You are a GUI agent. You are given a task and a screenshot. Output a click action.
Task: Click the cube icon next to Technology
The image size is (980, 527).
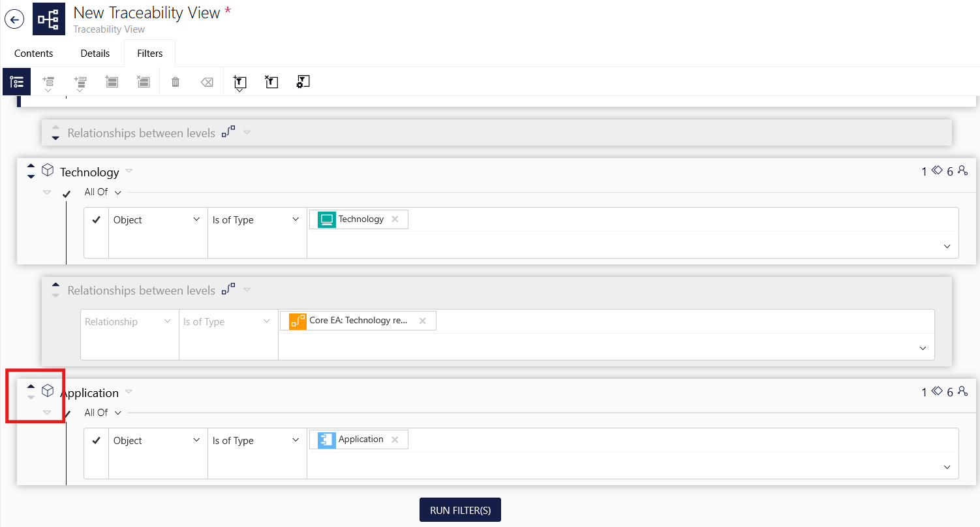[48, 170]
